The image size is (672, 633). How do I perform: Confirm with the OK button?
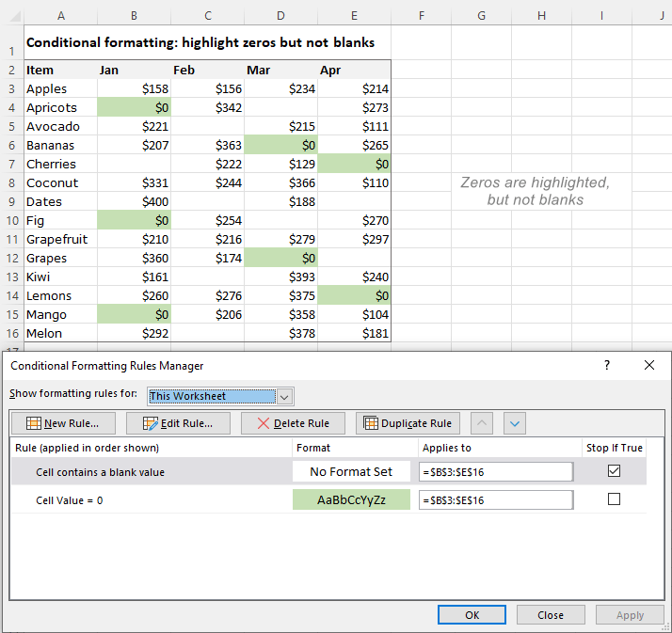(x=472, y=615)
